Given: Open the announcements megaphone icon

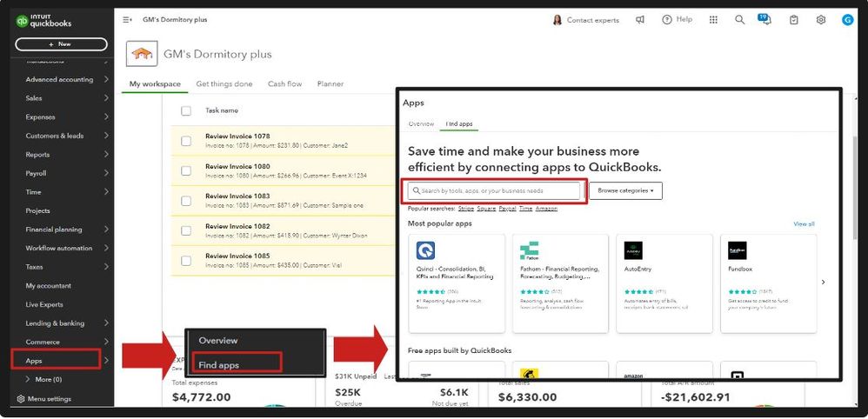Looking at the screenshot, I should pyautogui.click(x=640, y=20).
